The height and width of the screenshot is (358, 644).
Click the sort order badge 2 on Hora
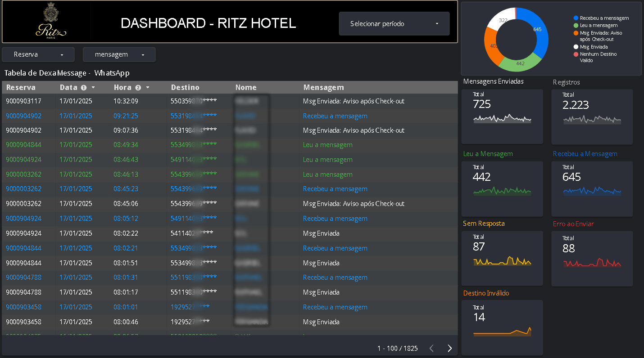click(x=138, y=88)
